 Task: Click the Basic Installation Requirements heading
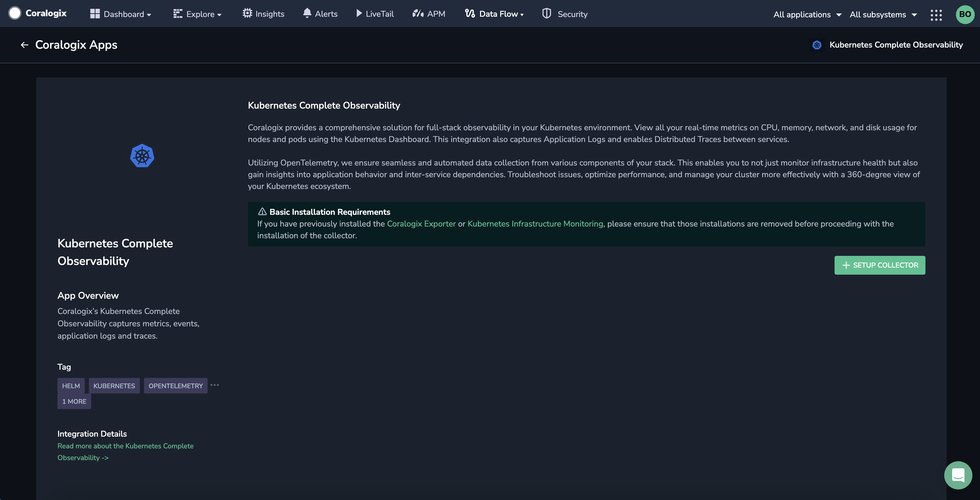click(x=330, y=212)
